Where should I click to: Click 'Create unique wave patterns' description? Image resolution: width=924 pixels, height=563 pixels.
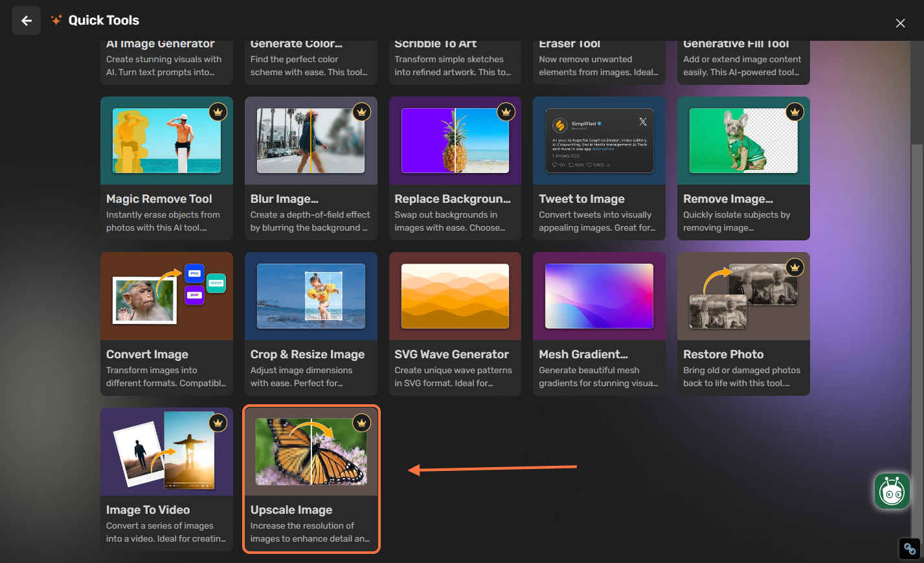pyautogui.click(x=453, y=370)
